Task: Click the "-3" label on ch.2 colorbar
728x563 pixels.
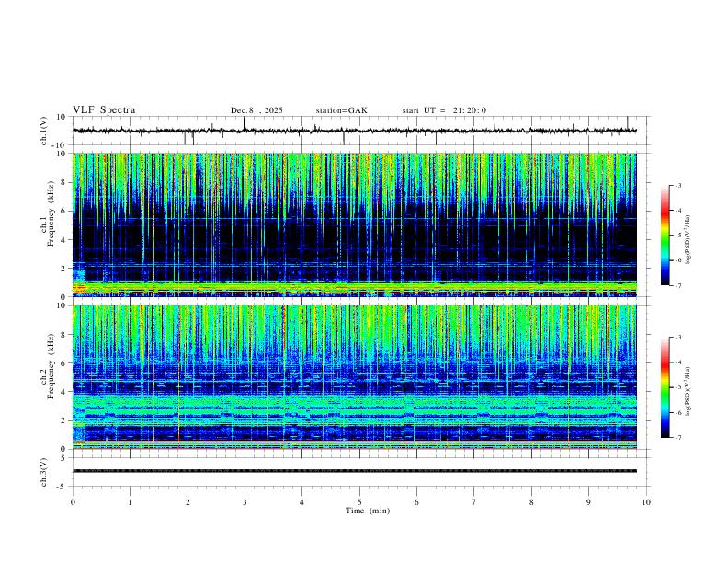Action: tap(677, 338)
